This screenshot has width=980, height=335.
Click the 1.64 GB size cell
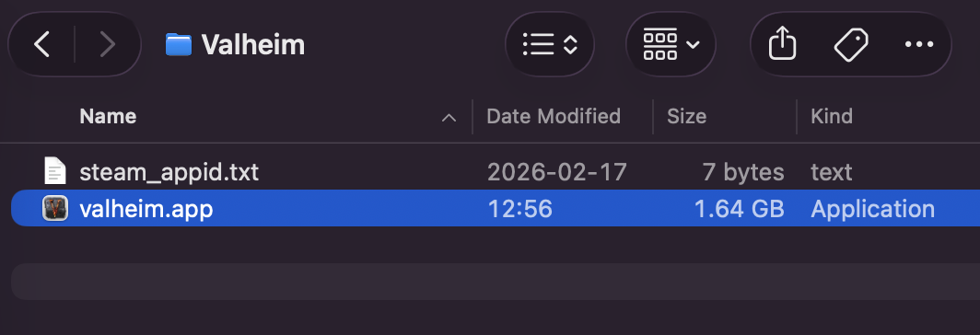tap(739, 209)
